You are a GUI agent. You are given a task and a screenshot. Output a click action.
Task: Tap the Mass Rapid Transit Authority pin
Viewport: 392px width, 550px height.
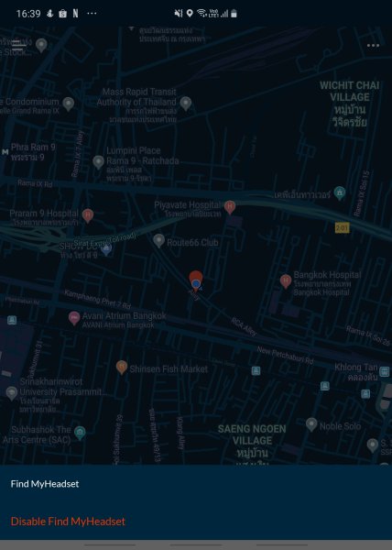(x=186, y=104)
